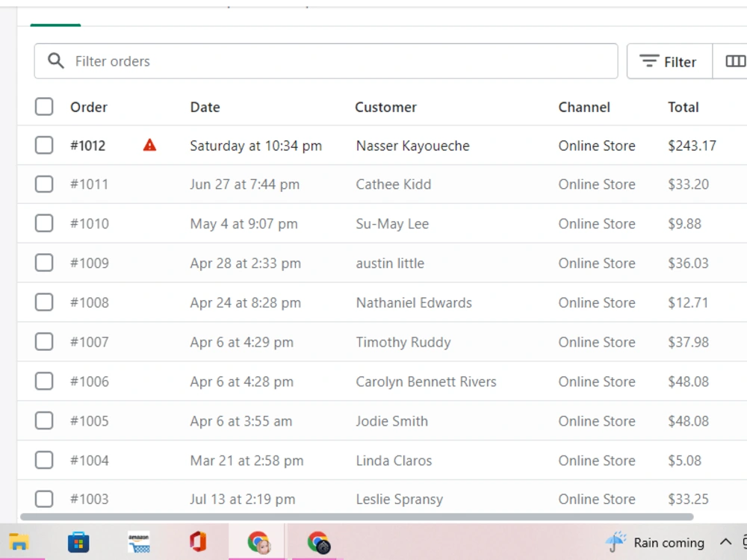Click Online Store channel for order #1007
This screenshot has width=747, height=560.
[x=596, y=343]
